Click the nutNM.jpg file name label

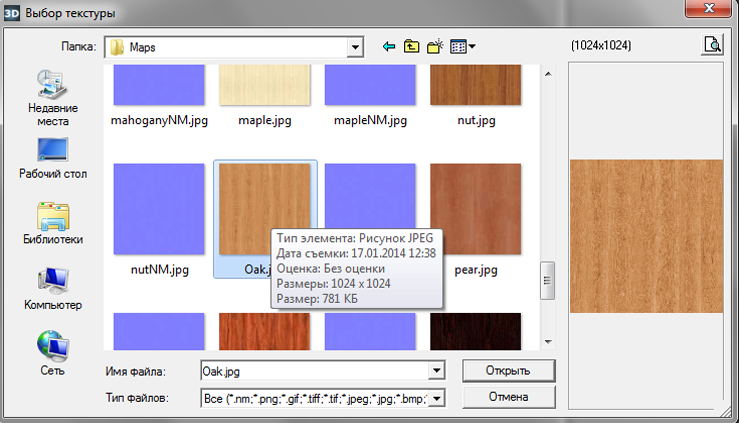pos(160,270)
